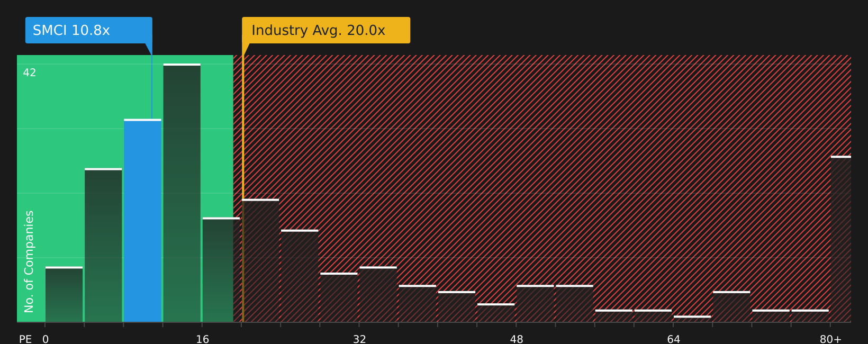
Task: Click the x-axis label 16
Action: tap(203, 339)
